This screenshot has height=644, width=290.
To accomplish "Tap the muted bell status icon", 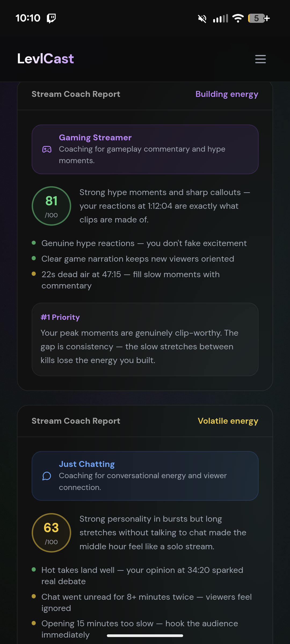I will coord(202,19).
